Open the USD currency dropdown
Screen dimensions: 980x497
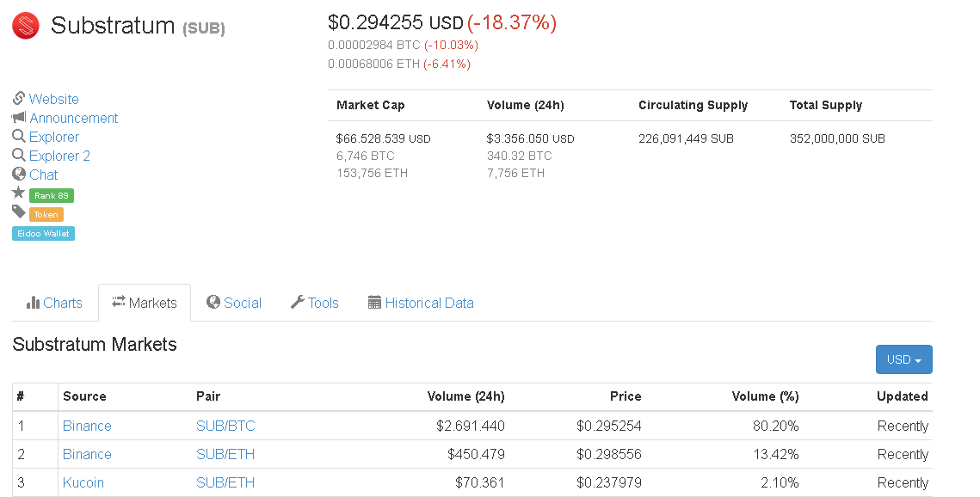pyautogui.click(x=903, y=359)
